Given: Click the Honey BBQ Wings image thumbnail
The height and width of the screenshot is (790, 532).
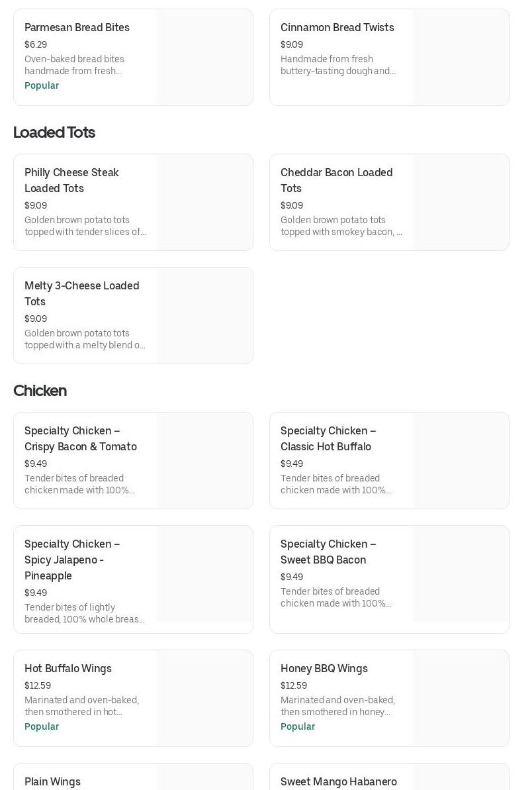Looking at the screenshot, I should tap(461, 698).
